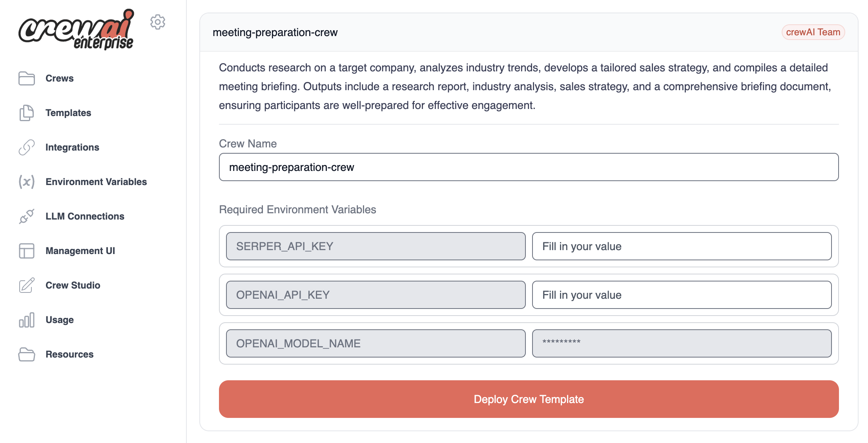This screenshot has width=868, height=443.
Task: Go to LLM Connections page
Action: (x=85, y=216)
